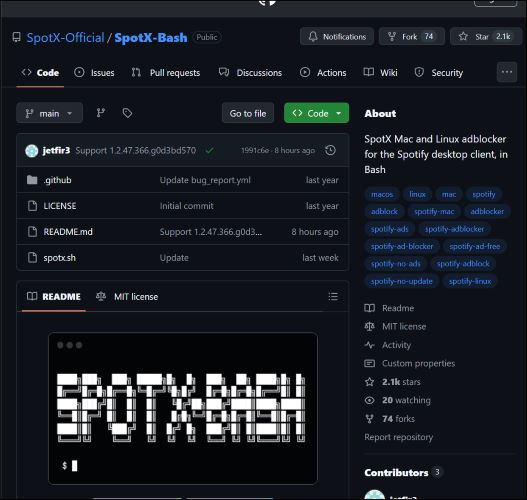Click the linux topic tag
Viewport: 527px width, 500px height.
[417, 194]
